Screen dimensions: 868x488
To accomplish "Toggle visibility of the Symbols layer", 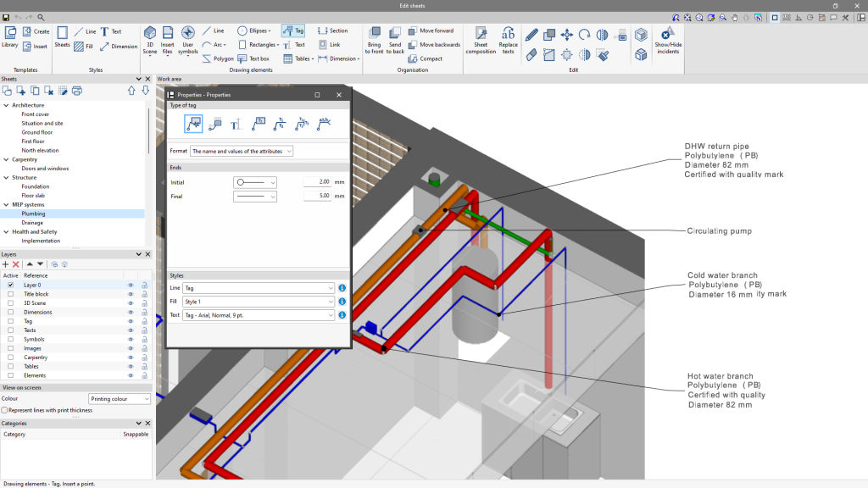I will pyautogui.click(x=131, y=339).
